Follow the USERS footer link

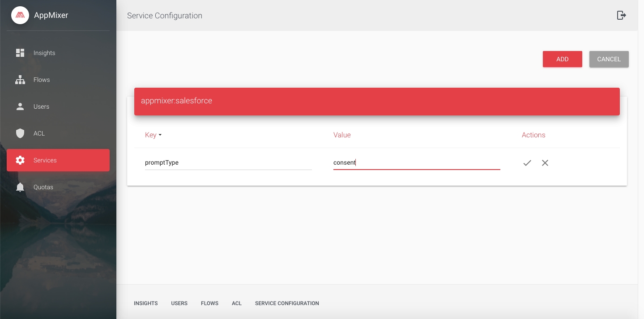pyautogui.click(x=179, y=303)
